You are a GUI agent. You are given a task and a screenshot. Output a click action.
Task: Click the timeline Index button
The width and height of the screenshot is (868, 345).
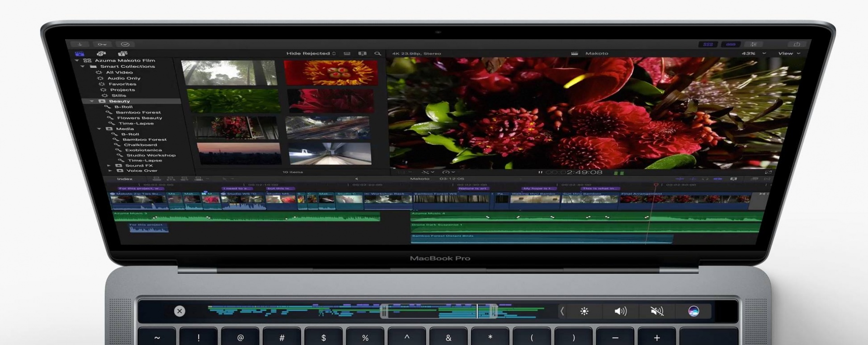click(x=125, y=179)
